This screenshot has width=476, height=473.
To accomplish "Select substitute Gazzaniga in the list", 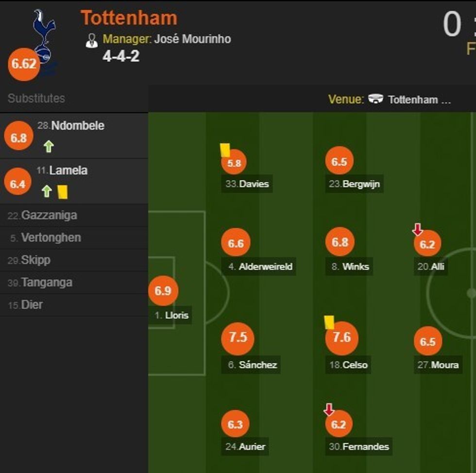I will coord(49,215).
